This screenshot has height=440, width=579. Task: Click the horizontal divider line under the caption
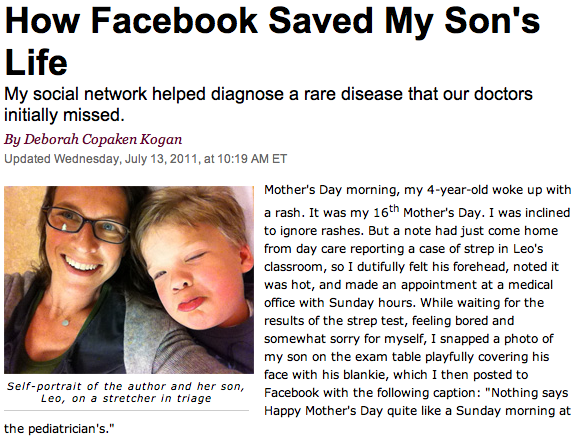pyautogui.click(x=127, y=410)
